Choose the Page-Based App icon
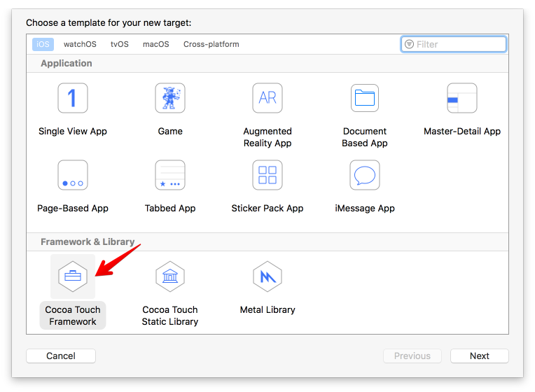Image resolution: width=535 pixels, height=392 pixels. (x=73, y=175)
